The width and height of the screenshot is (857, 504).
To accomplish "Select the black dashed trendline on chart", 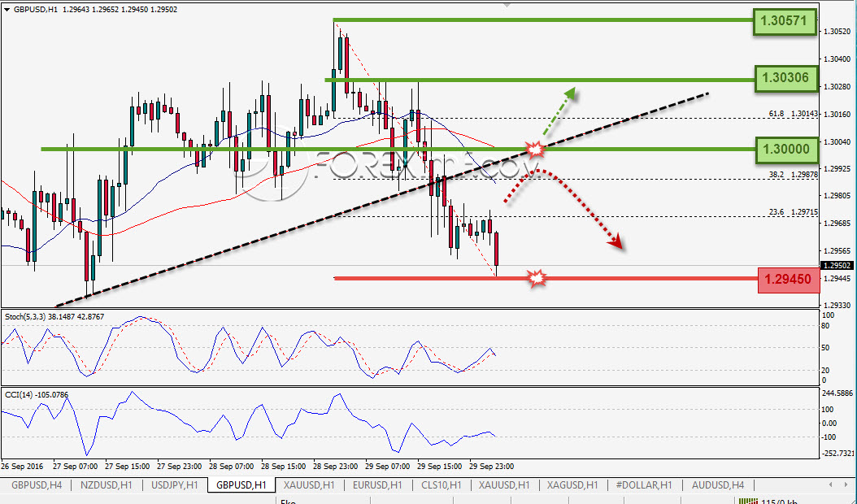I will click(x=383, y=199).
